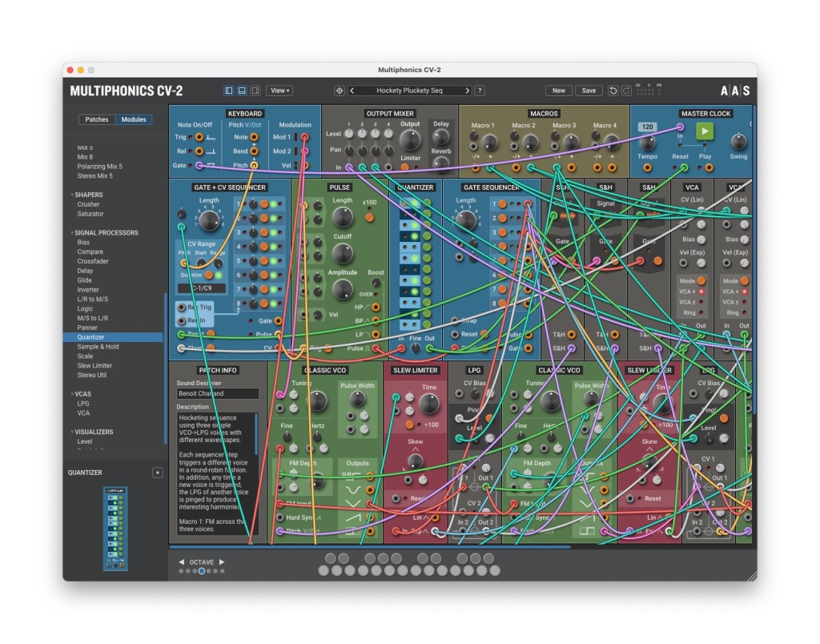Select Sample & Hold in module list
Image resolution: width=820 pixels, height=644 pixels.
98,347
